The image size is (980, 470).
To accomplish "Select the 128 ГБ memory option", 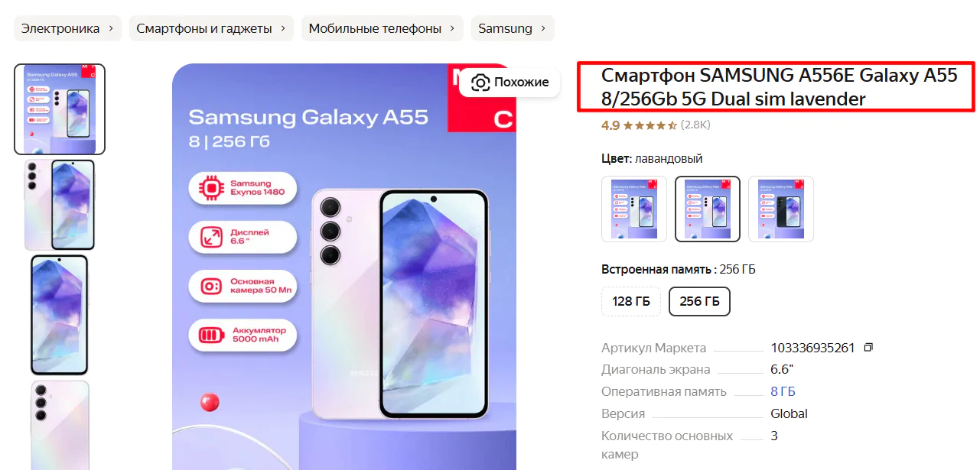I will click(x=631, y=301).
